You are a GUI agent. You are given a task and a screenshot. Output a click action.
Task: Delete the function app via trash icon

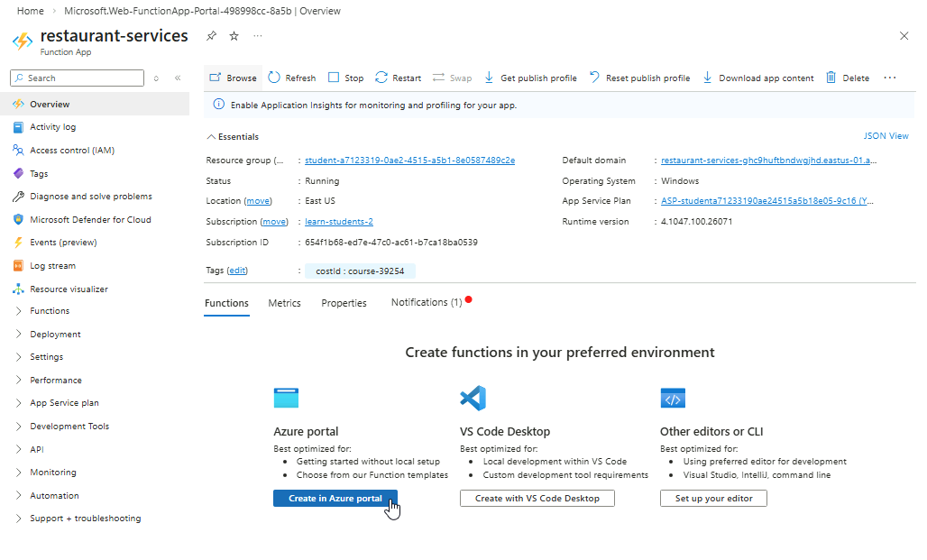[831, 78]
